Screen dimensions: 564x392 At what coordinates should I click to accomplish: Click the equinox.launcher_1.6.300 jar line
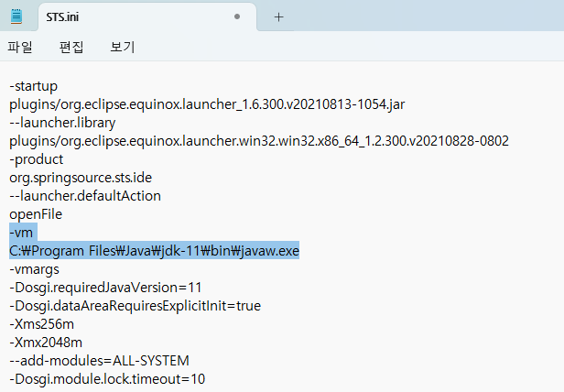[x=207, y=104]
